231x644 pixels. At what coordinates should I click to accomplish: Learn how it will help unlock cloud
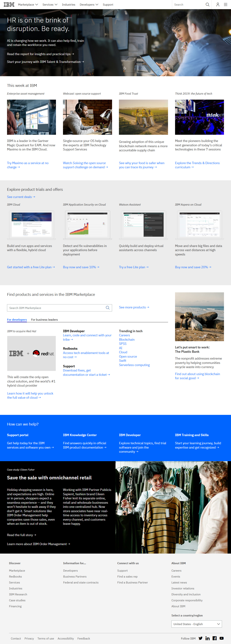tap(30, 395)
